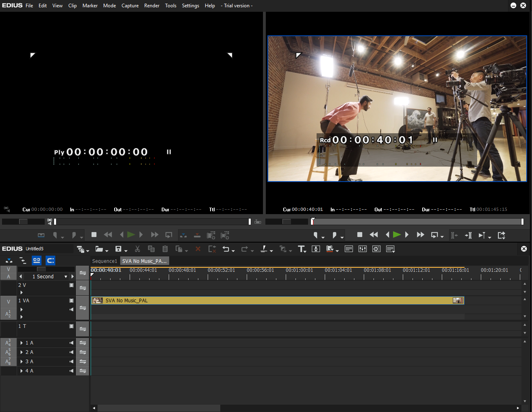
Task: Toggle video mute on 1 VA track
Action: (x=72, y=301)
